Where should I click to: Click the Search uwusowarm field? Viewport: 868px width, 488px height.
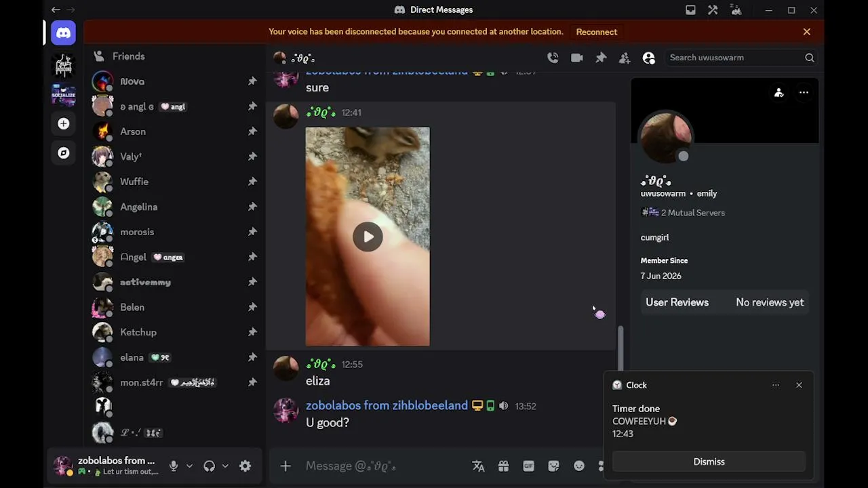tap(741, 58)
